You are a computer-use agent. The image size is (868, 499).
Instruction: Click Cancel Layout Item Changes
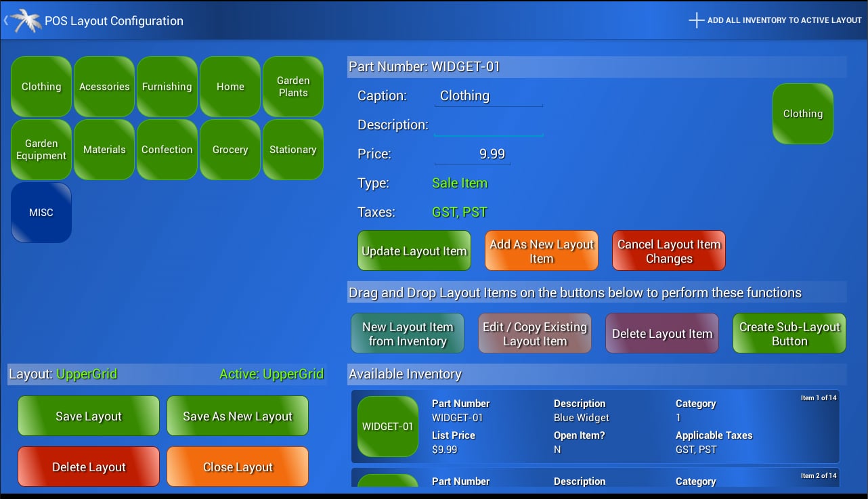coord(669,251)
